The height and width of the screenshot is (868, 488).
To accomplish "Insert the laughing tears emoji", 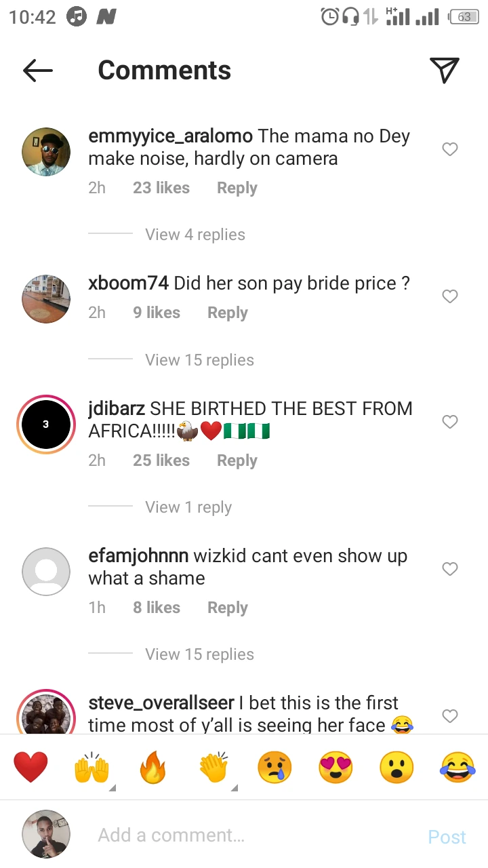I will tap(457, 768).
